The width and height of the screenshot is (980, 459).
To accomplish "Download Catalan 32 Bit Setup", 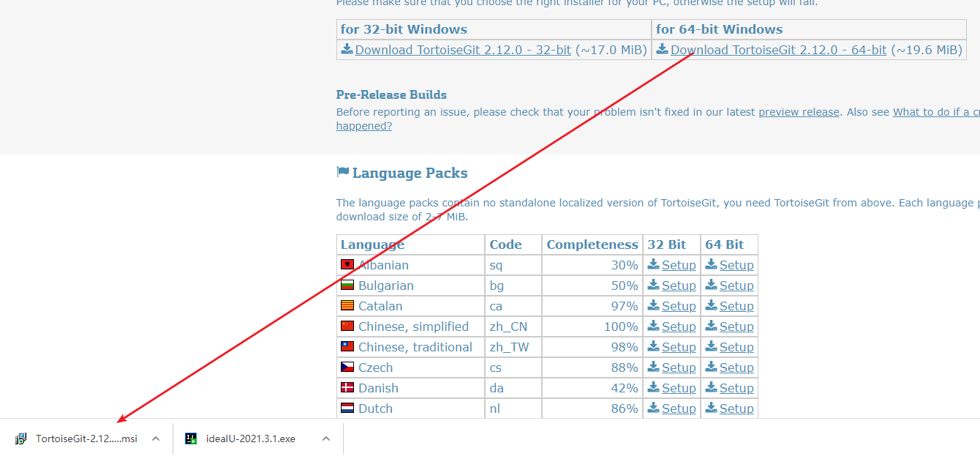I will click(x=679, y=306).
